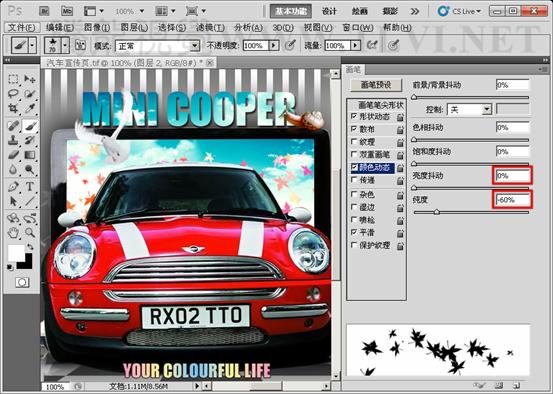Uncheck the 散布 checkbox
Screen dimensions: 553x394
pos(354,129)
